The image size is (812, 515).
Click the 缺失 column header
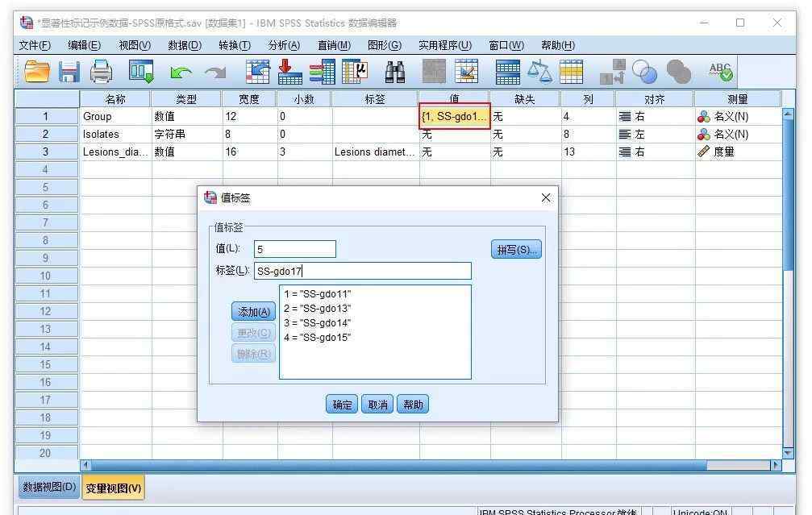pos(525,99)
